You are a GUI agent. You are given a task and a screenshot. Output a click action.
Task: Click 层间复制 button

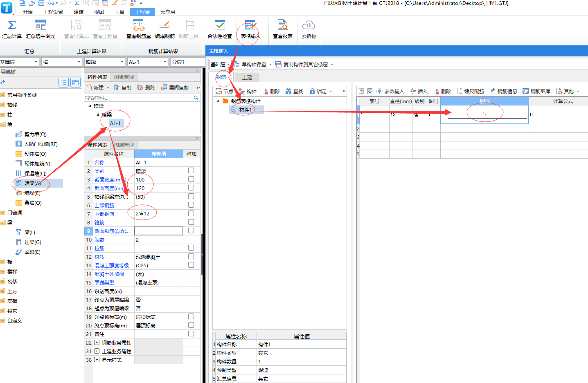[175, 87]
